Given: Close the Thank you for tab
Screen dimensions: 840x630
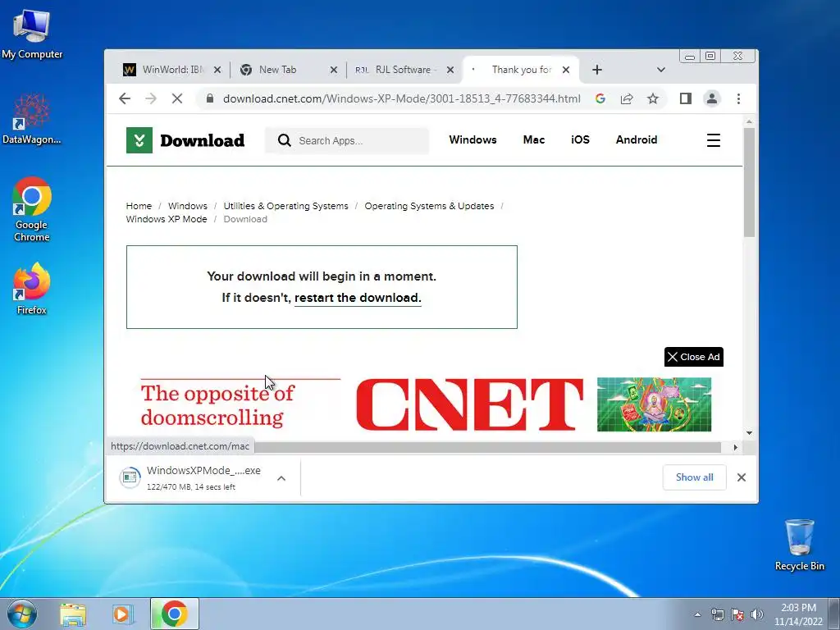Looking at the screenshot, I should tap(566, 70).
